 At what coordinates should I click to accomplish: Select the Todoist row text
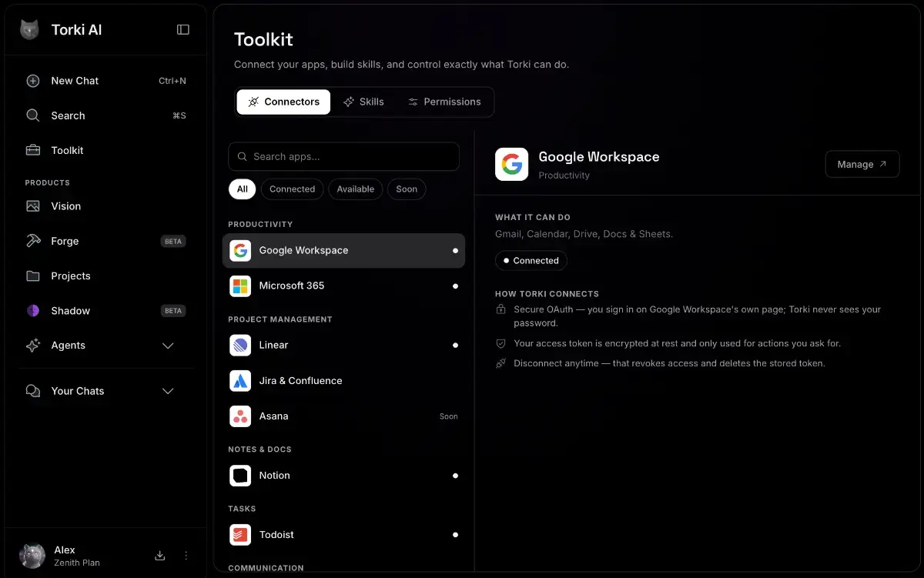(276, 535)
